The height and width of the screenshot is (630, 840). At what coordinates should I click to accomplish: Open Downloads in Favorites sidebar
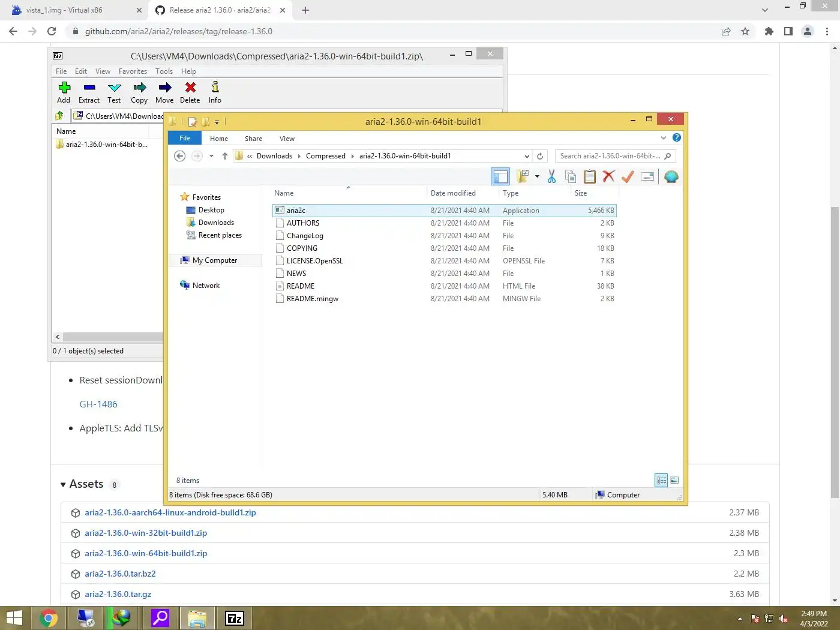[216, 223]
